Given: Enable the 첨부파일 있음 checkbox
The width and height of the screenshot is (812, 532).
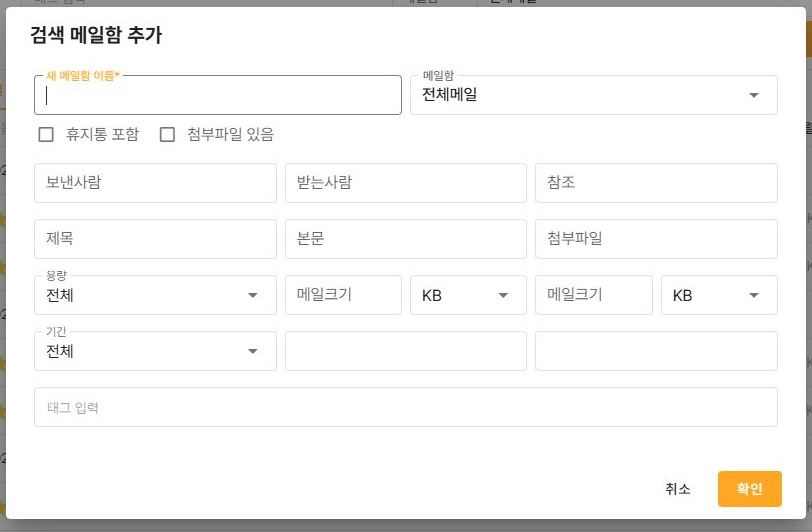Looking at the screenshot, I should pos(167,135).
